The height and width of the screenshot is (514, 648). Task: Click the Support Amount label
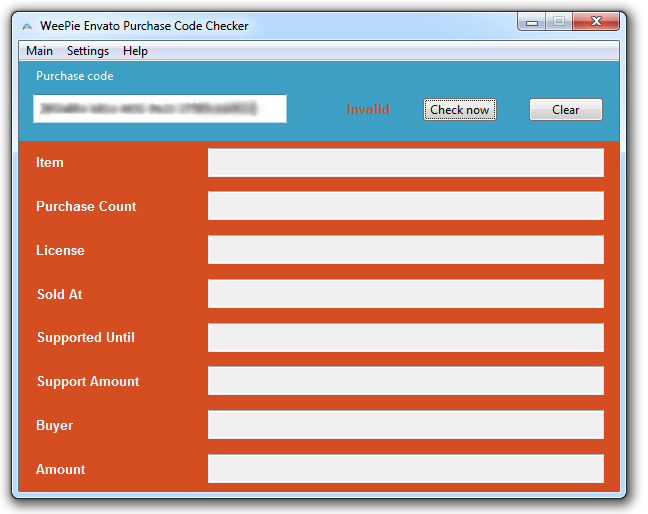(x=88, y=381)
